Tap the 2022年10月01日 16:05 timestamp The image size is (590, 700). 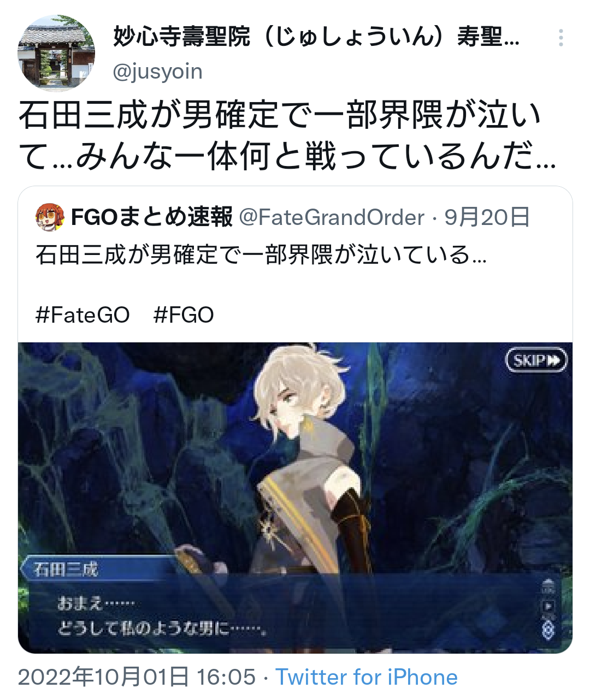click(x=137, y=677)
